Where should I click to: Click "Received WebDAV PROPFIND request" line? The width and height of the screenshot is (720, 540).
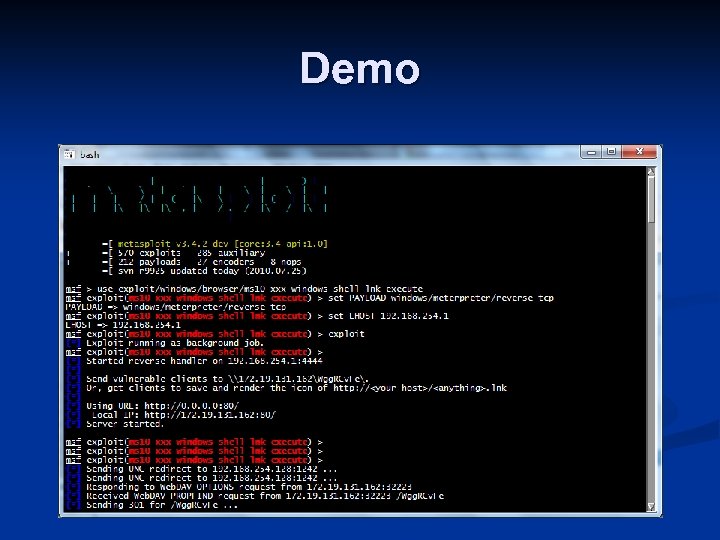pyautogui.click(x=265, y=496)
